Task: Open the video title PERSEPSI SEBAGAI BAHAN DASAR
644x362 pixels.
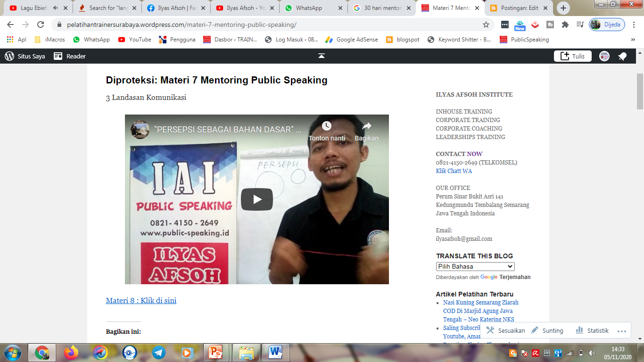Action: pos(228,129)
